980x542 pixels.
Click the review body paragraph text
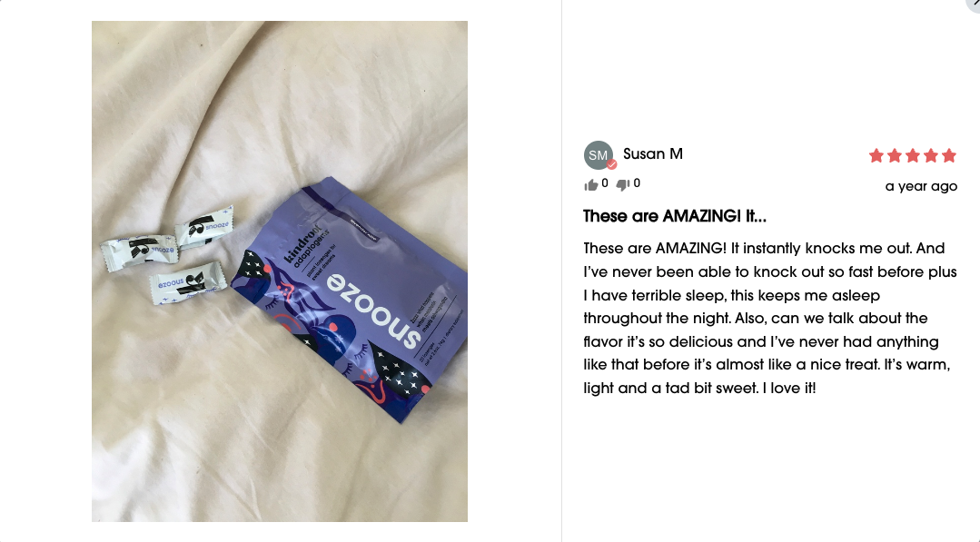tap(770, 318)
